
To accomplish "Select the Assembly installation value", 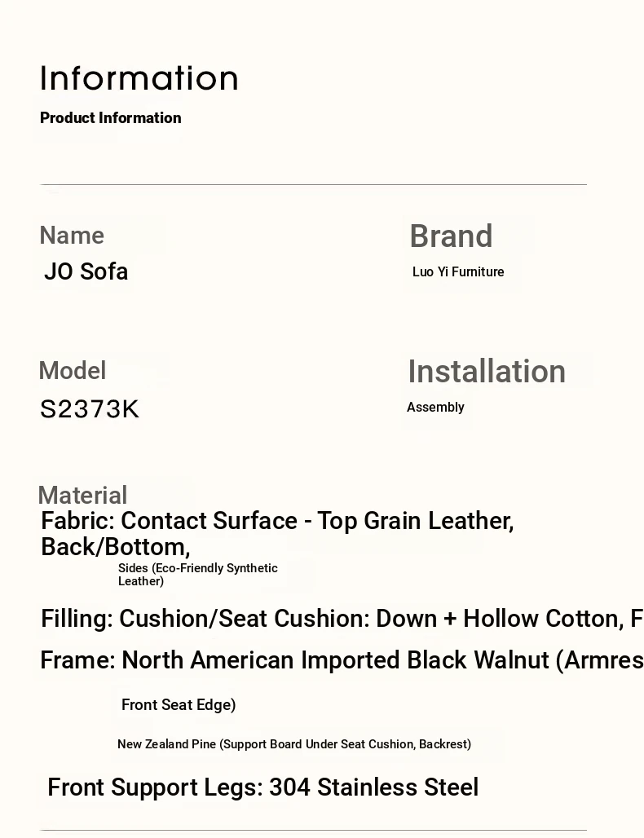I will click(x=435, y=408).
